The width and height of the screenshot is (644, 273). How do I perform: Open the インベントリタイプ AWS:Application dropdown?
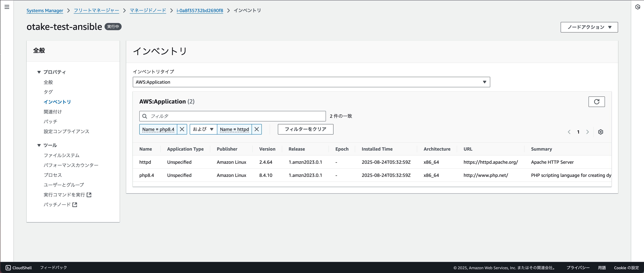[x=311, y=82]
